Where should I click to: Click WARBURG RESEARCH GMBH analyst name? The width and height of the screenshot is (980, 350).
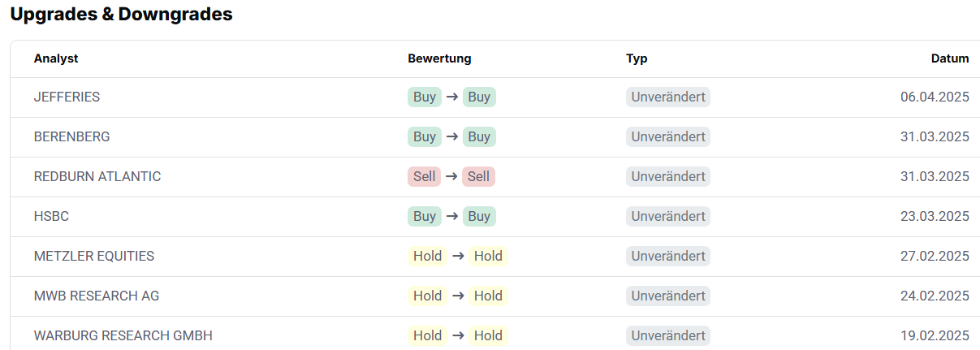point(123,335)
